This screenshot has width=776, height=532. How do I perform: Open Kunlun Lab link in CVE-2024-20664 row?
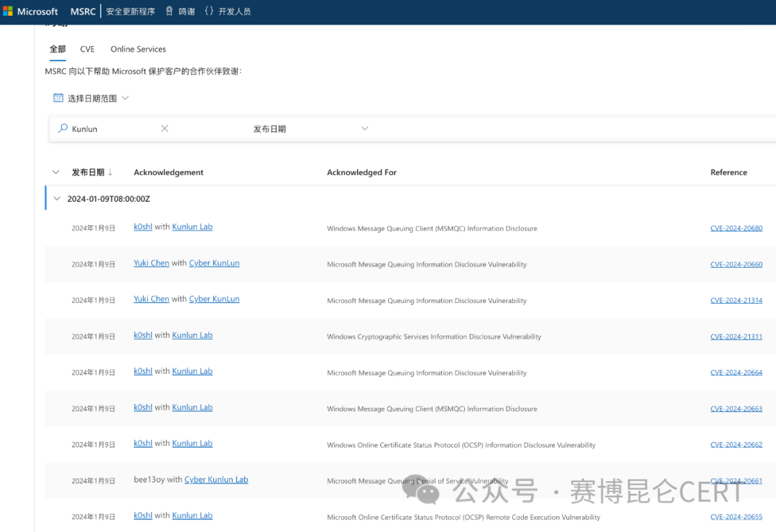pos(192,371)
